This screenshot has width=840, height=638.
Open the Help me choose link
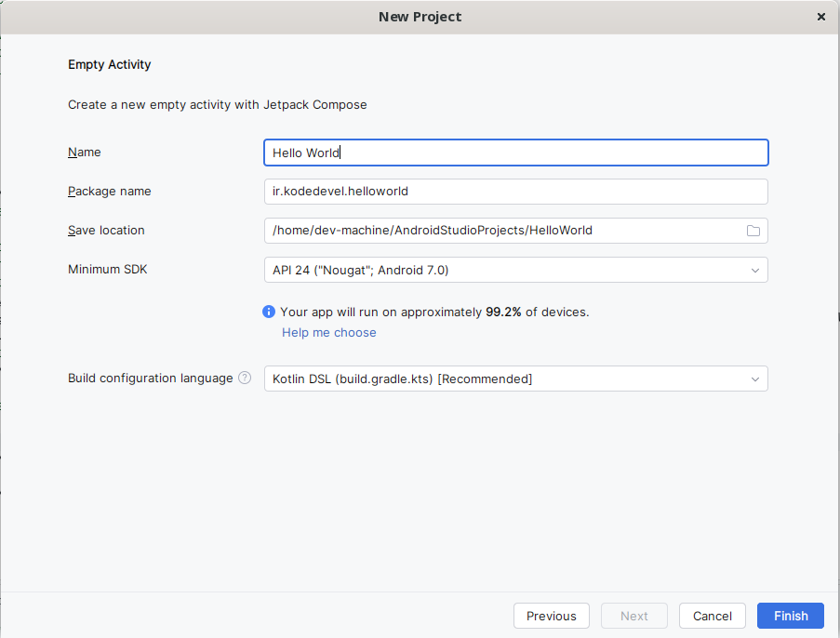point(329,333)
